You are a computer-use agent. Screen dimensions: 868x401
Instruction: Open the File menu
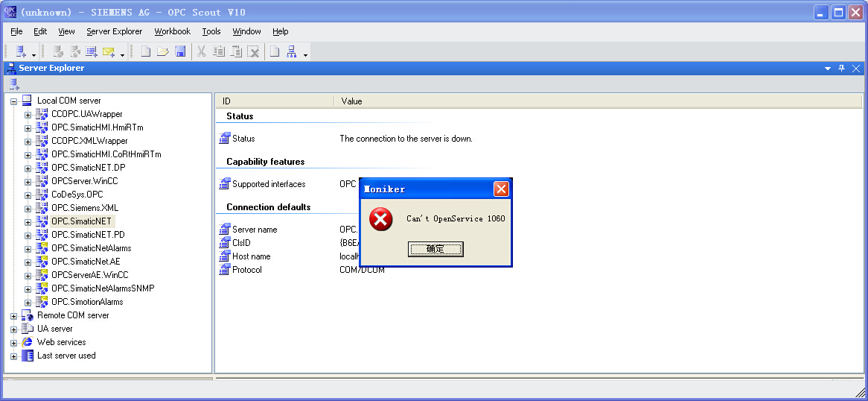(x=16, y=31)
